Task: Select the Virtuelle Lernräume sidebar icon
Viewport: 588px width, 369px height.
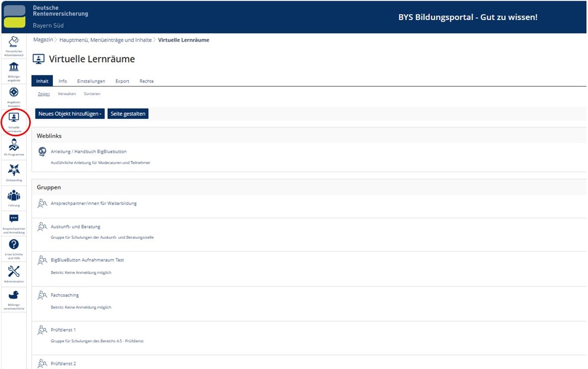Action: coord(14,118)
